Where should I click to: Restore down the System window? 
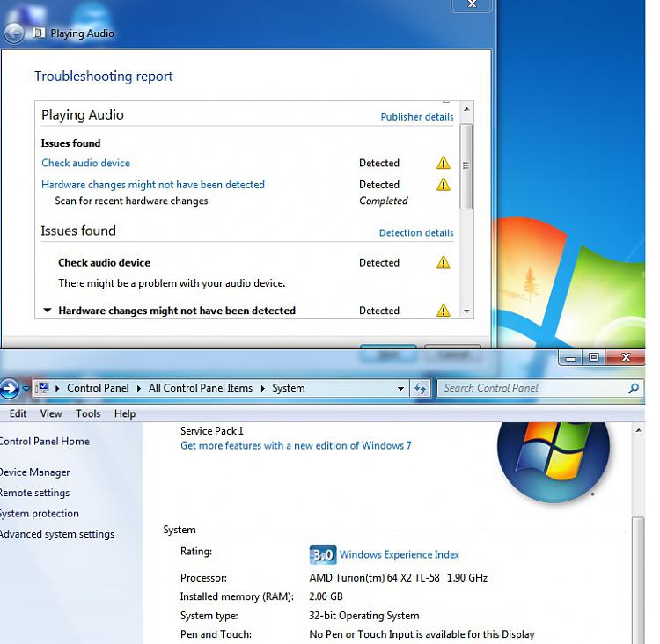click(x=593, y=357)
